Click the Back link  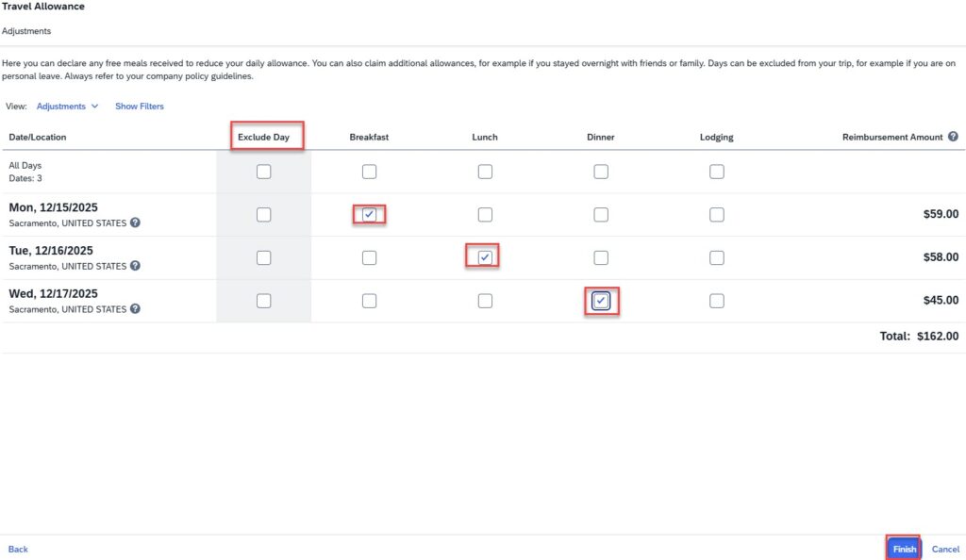pos(18,549)
